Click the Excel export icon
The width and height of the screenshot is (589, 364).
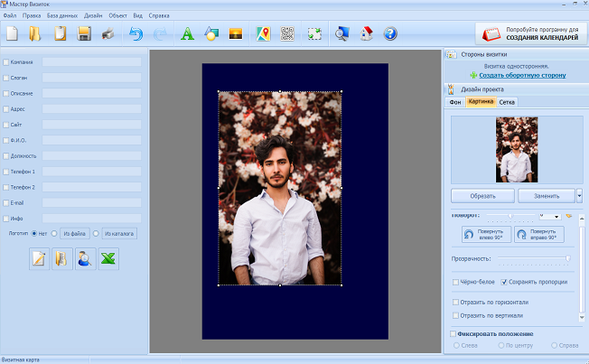[108, 259]
